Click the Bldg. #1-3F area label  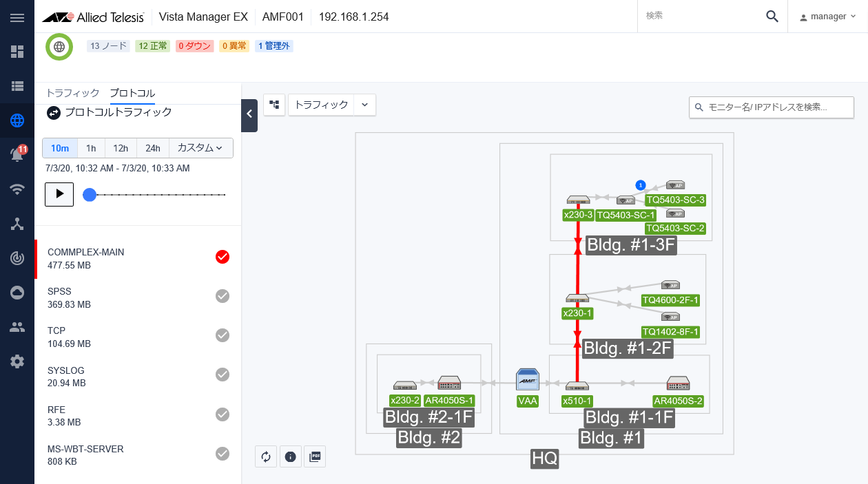tap(631, 246)
